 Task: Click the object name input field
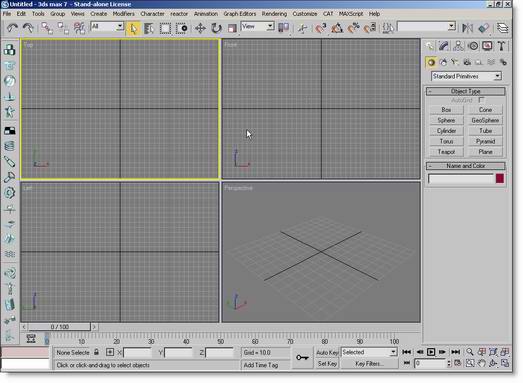click(x=461, y=179)
